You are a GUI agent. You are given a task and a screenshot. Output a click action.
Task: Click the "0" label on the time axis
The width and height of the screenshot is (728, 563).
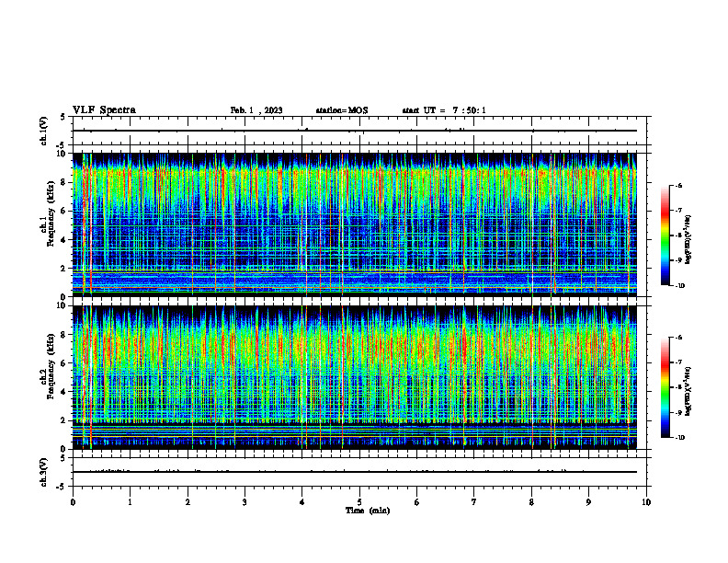(x=73, y=502)
